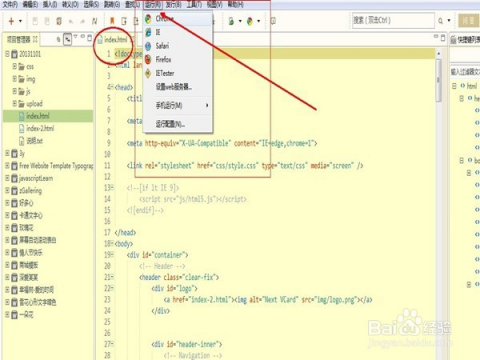The height and width of the screenshot is (360, 480).
Task: Open the project manager view menu triangle
Action: click(x=76, y=36)
